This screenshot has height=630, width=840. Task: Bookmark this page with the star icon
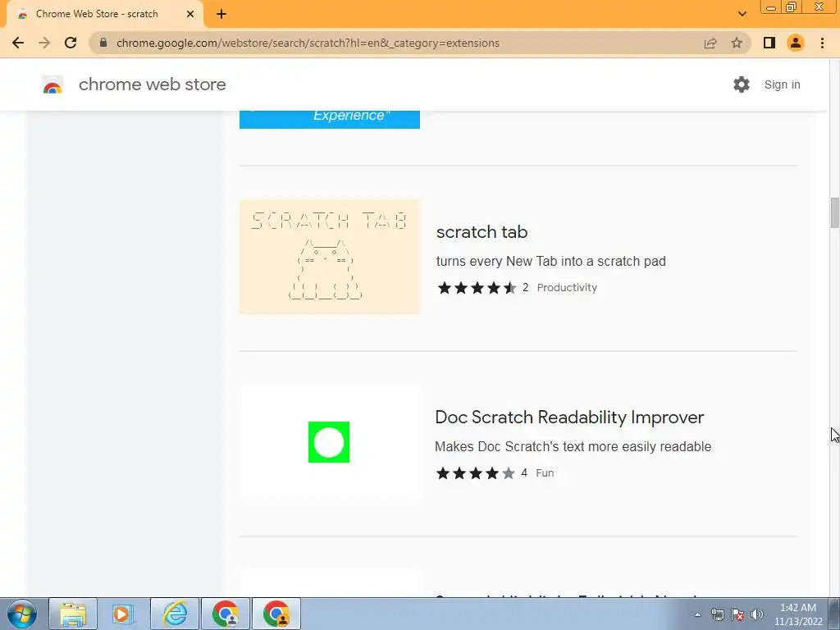[737, 43]
